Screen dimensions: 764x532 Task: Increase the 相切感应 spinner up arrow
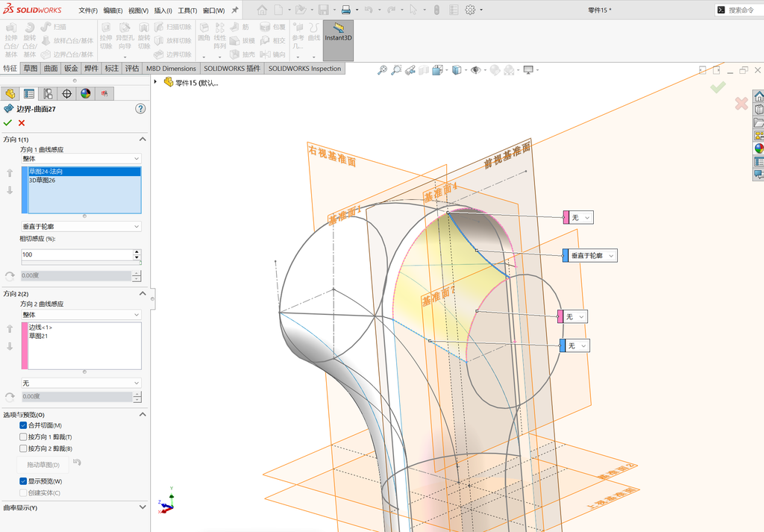137,252
